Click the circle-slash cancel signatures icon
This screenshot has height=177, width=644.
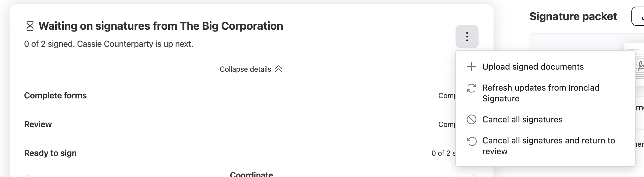tap(472, 119)
